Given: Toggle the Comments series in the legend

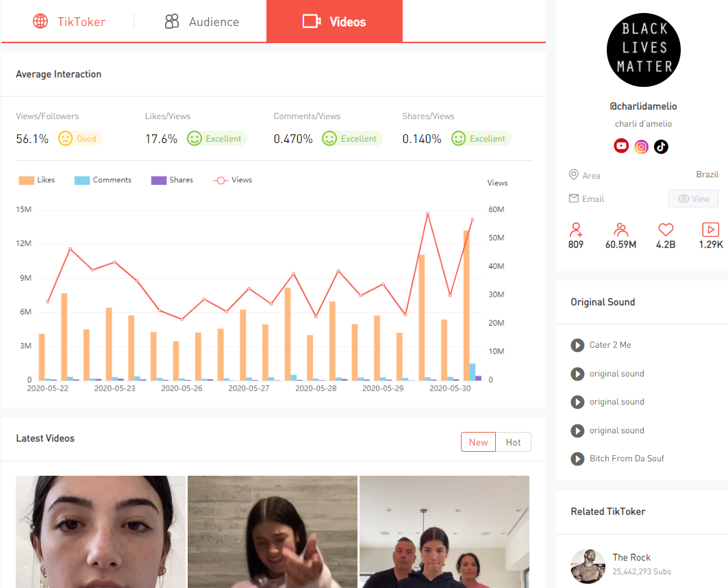Looking at the screenshot, I should pos(103,180).
